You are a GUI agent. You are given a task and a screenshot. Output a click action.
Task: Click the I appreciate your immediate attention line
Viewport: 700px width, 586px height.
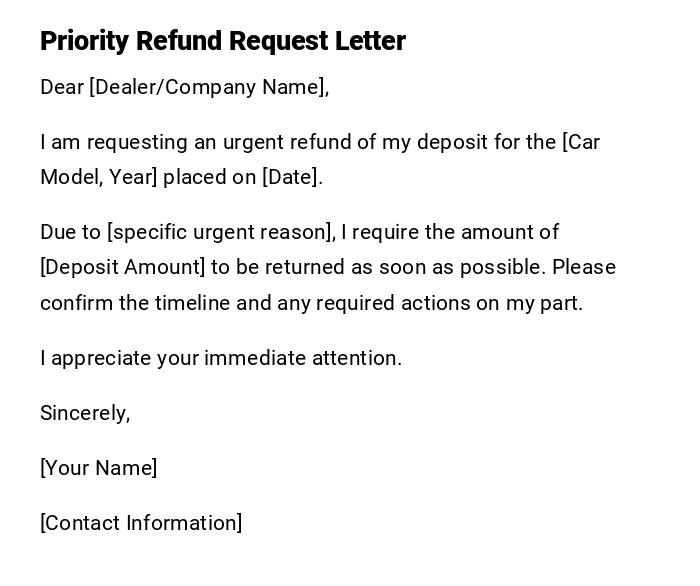tap(221, 358)
